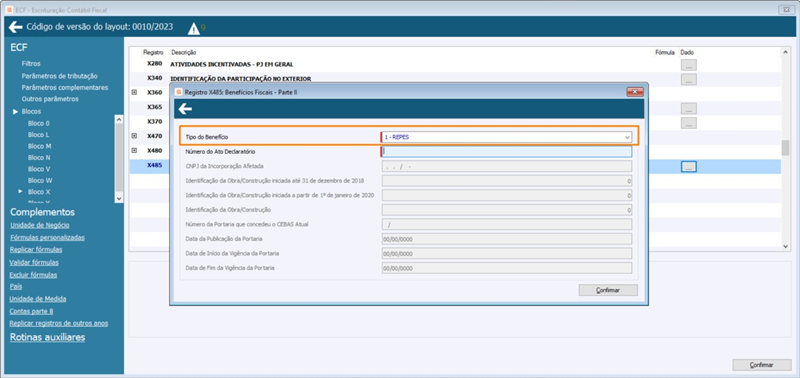Expand the X480 register row
This screenshot has height=378, width=800.
click(x=134, y=150)
